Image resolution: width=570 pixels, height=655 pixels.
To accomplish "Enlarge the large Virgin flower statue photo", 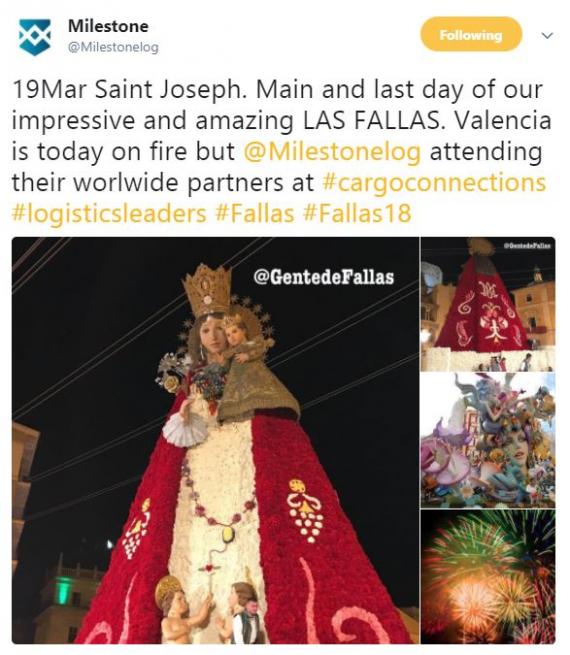I will (215, 440).
